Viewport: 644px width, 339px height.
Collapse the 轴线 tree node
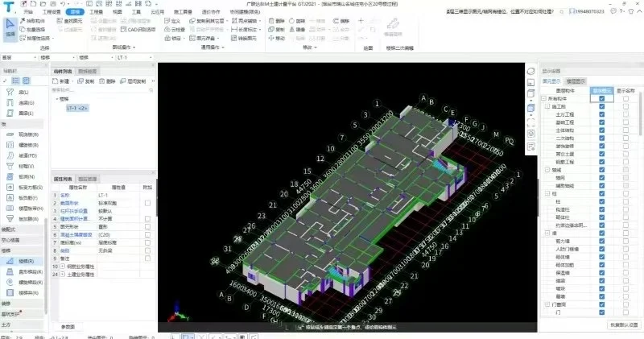click(x=547, y=170)
